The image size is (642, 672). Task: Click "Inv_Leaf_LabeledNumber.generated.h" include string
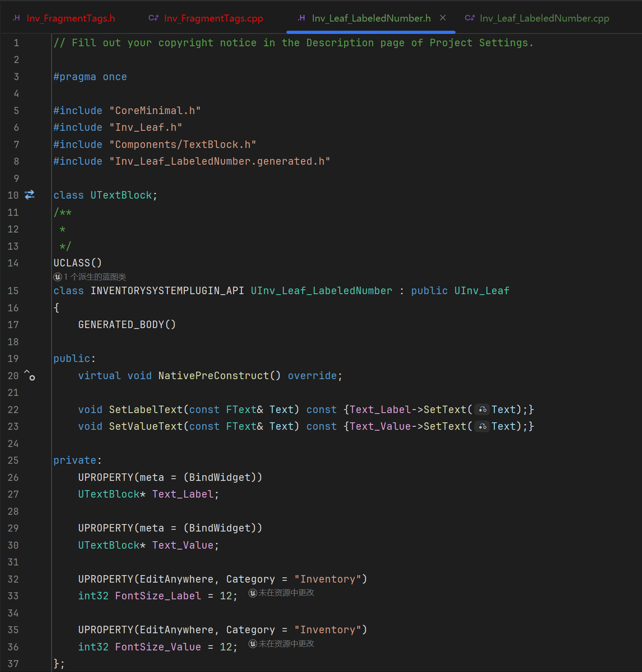[x=220, y=161]
